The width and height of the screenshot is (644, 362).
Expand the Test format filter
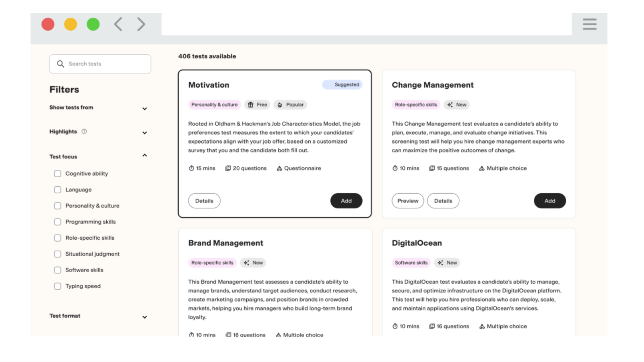tap(144, 317)
